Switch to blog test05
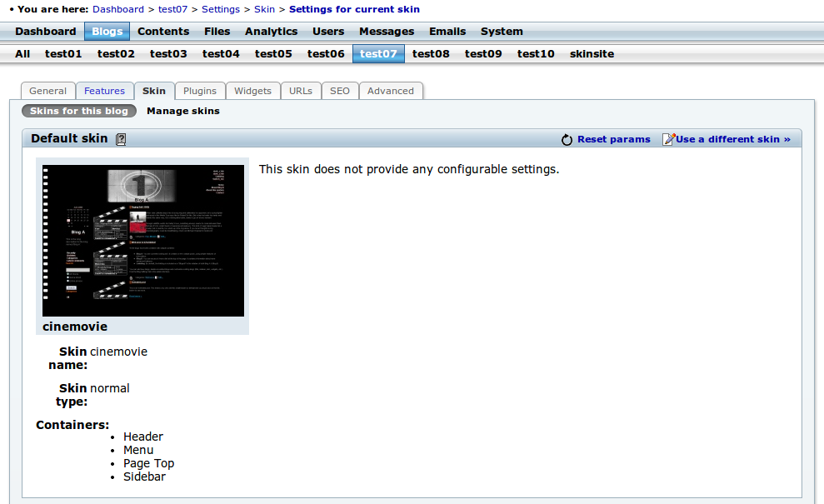 tap(274, 54)
